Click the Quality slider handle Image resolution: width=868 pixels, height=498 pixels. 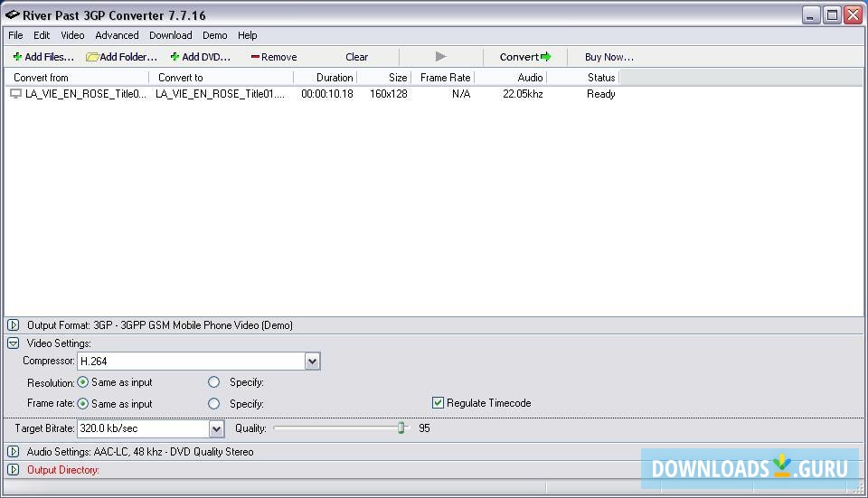[x=401, y=428]
